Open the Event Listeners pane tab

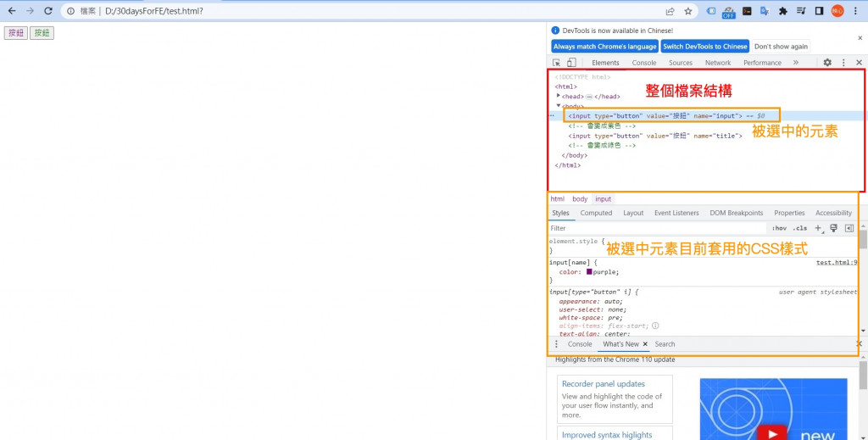[x=676, y=213]
